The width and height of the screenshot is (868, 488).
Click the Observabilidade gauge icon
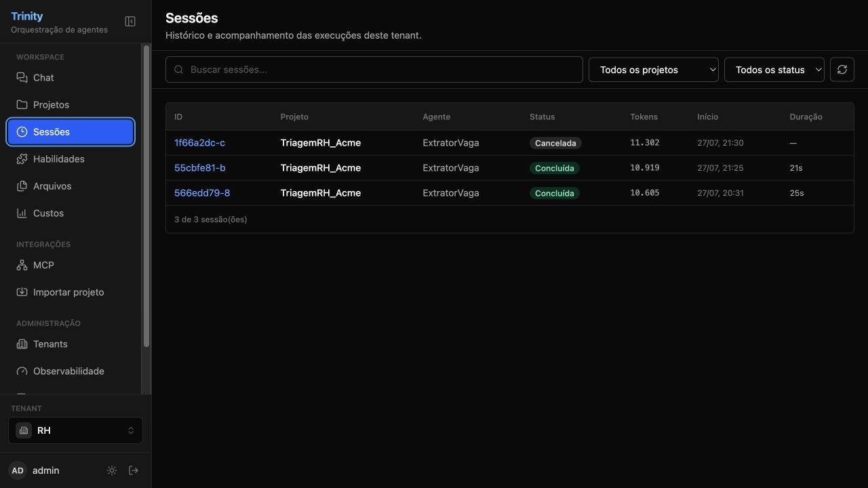pyautogui.click(x=22, y=371)
